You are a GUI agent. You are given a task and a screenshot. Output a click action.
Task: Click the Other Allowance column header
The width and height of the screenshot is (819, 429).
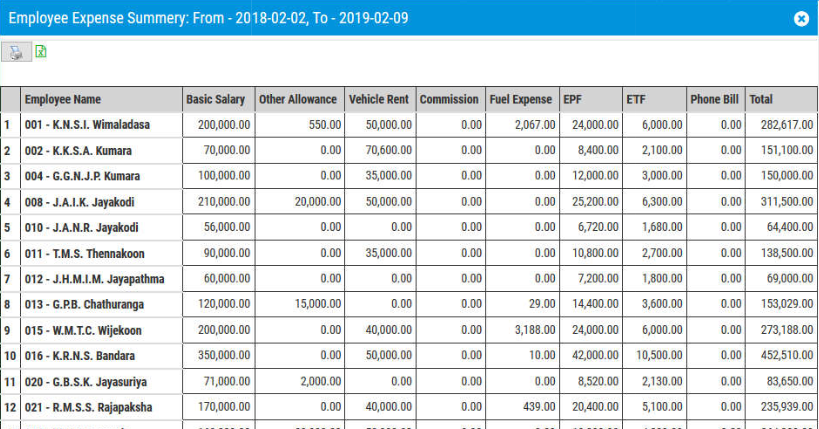[x=298, y=100]
